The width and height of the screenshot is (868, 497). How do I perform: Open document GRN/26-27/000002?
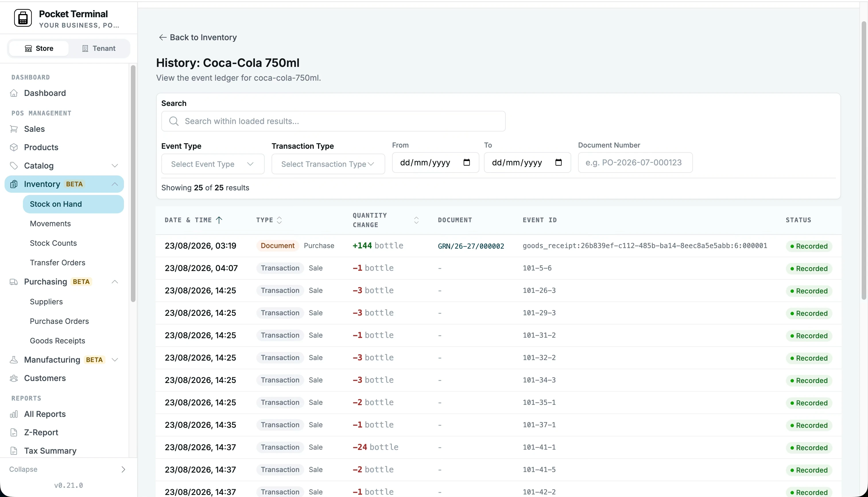pos(471,246)
